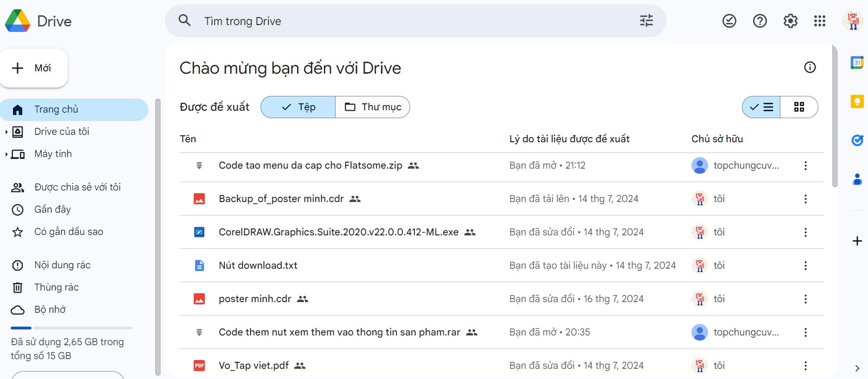
Task: Open more actions for Vo_Tap viet.pdf
Action: coord(805,366)
